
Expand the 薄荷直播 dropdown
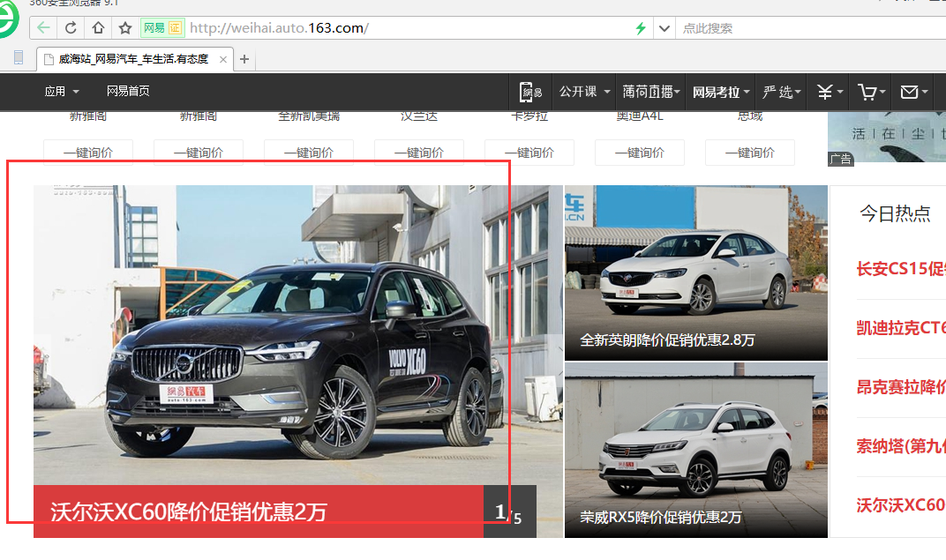tap(651, 92)
